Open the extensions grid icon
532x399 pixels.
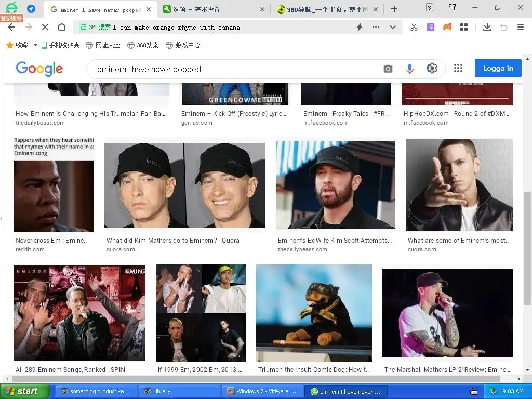(x=464, y=27)
